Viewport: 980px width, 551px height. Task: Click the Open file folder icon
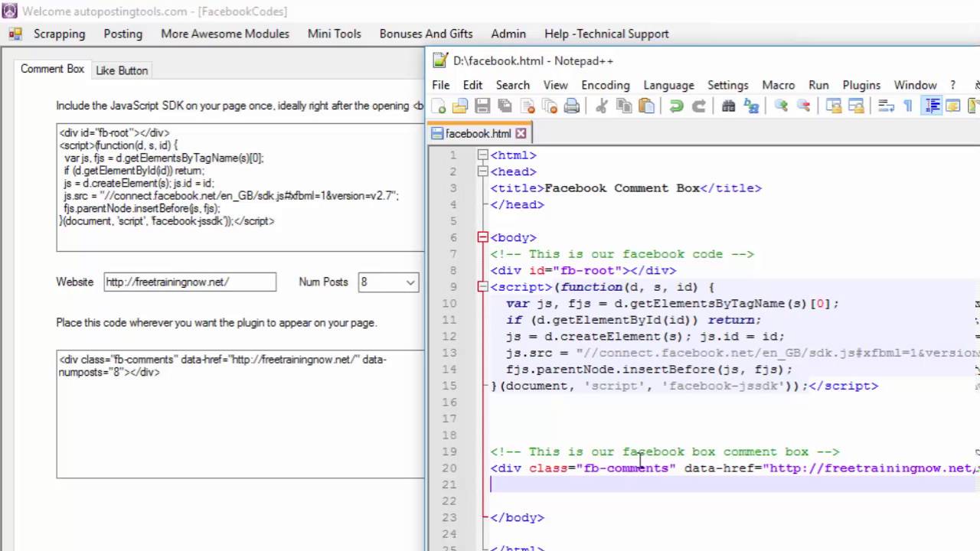pyautogui.click(x=460, y=106)
